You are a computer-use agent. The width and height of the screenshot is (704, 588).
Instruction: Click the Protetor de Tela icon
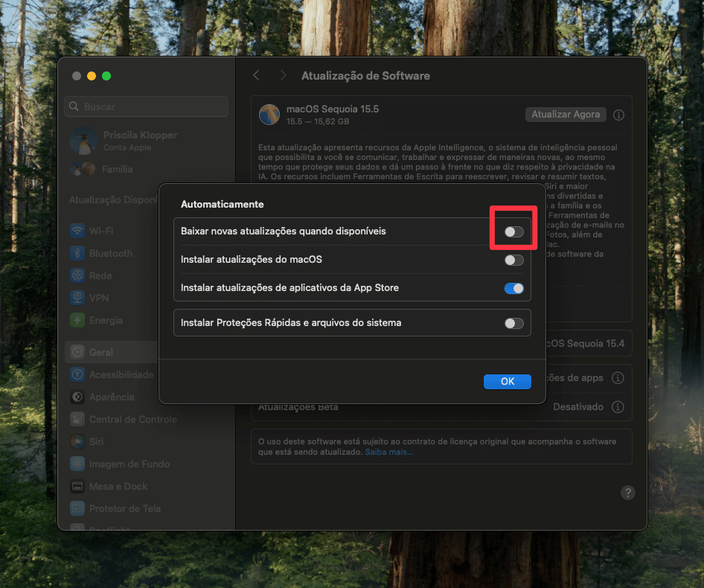[x=77, y=508]
